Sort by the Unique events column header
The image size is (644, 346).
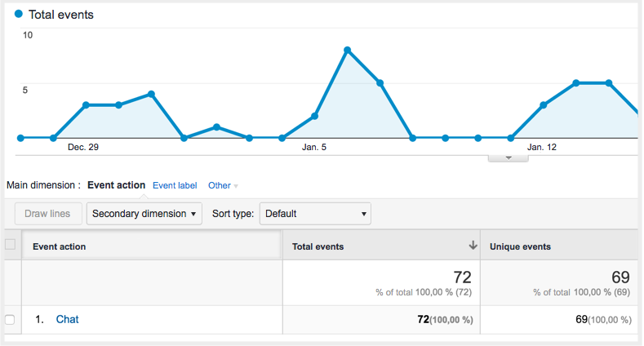click(520, 246)
